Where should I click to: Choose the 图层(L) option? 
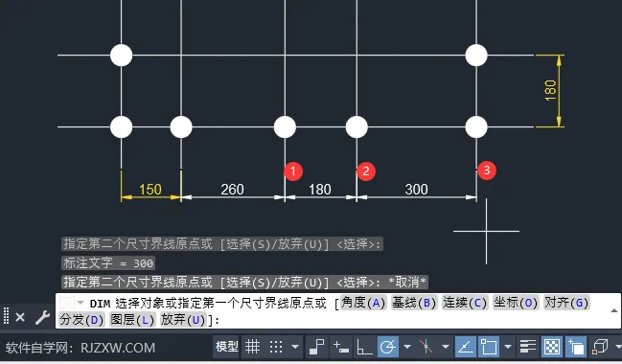pyautogui.click(x=132, y=319)
